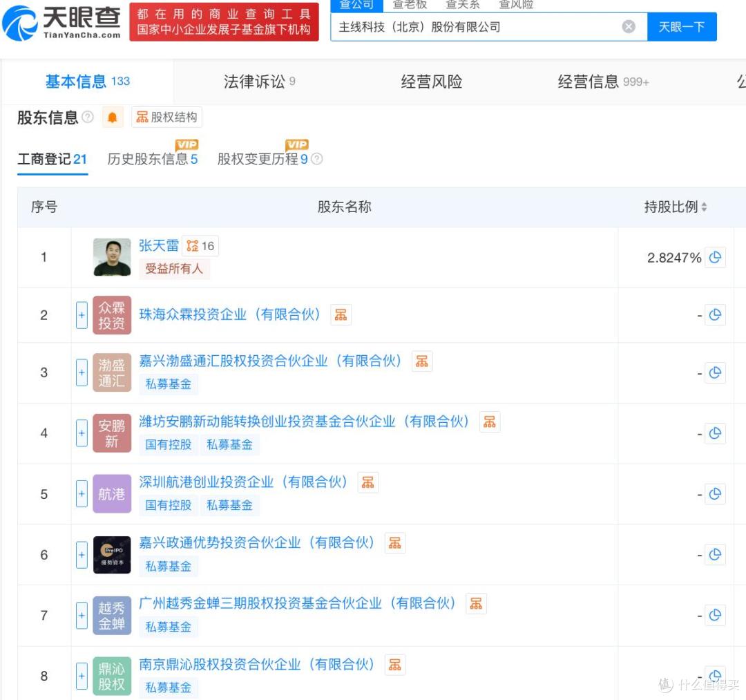Select the 查风险 search tab

(x=516, y=5)
